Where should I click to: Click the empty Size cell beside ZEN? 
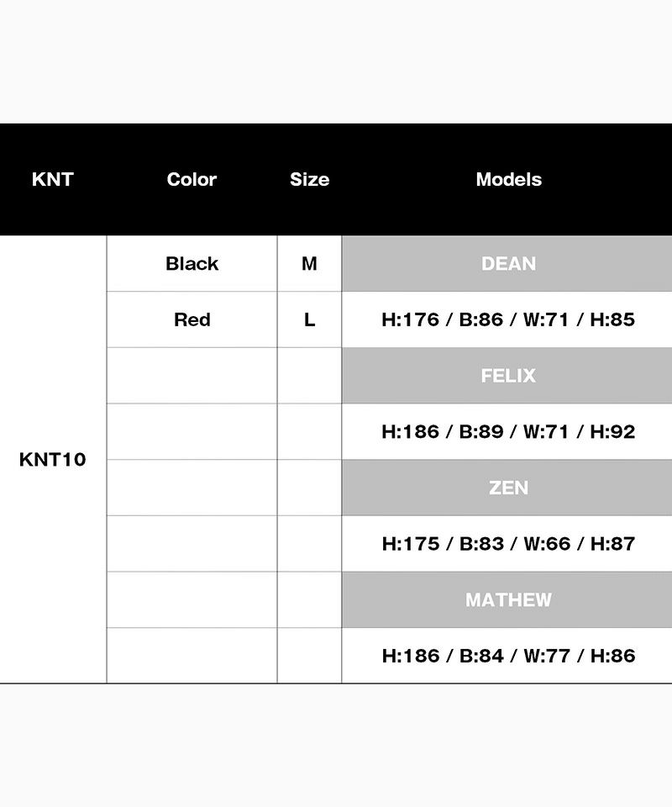[309, 488]
